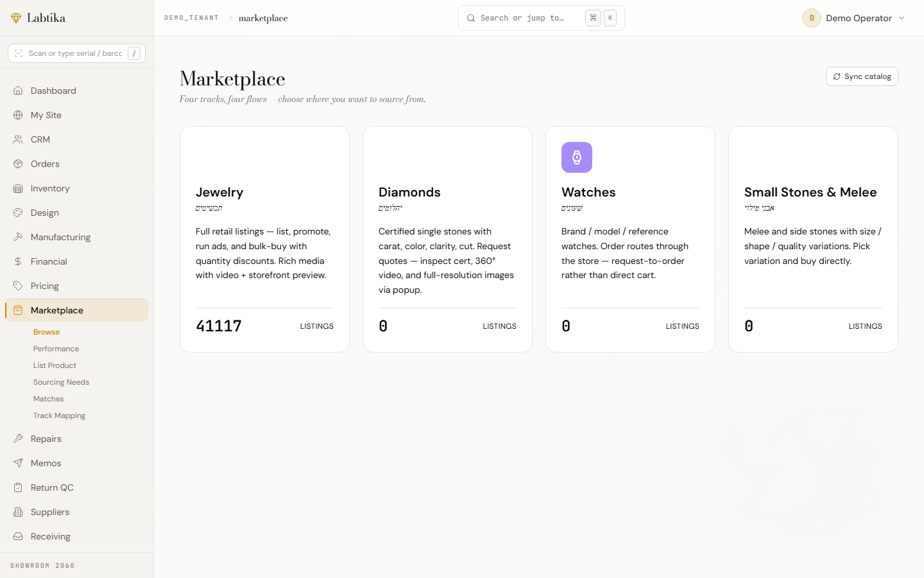Image resolution: width=924 pixels, height=578 pixels.
Task: Click the Financial dollar icon
Action: (x=18, y=261)
